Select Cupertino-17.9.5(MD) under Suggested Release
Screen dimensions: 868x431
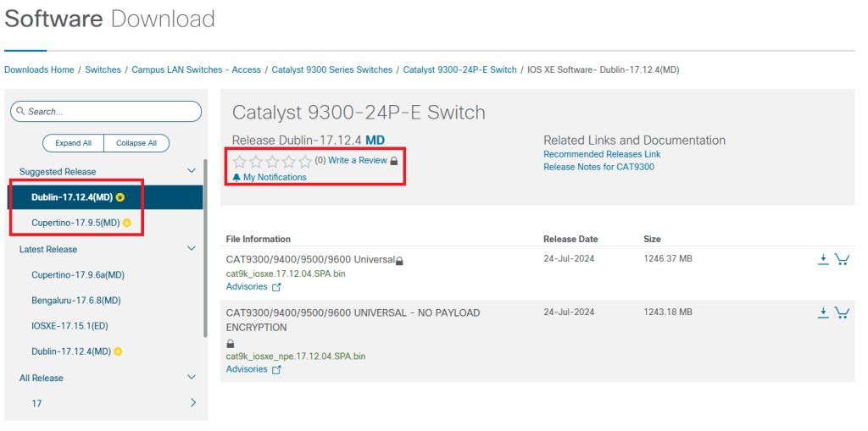(75, 223)
